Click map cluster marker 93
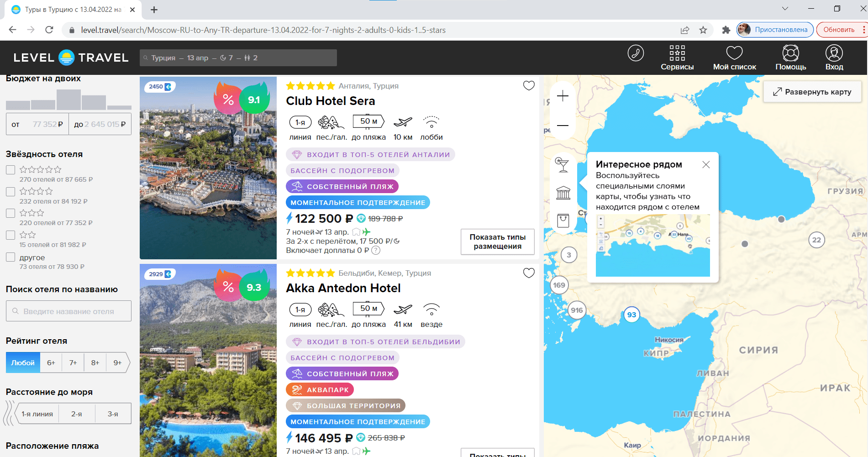Image resolution: width=868 pixels, height=457 pixels. coord(631,315)
